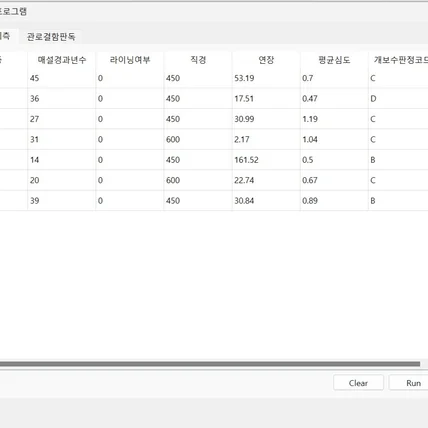Click the horizontal scrollbar below the table

[x=210, y=364]
